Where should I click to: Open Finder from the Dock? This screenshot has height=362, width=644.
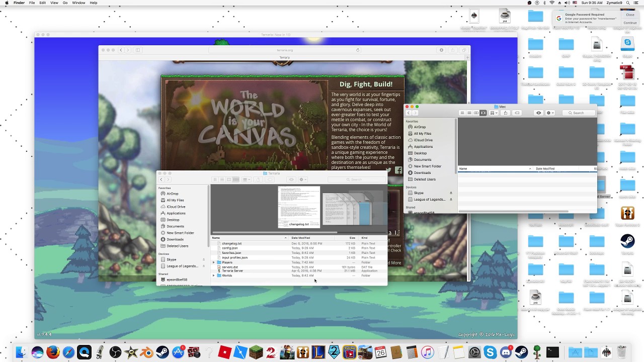coord(21,352)
